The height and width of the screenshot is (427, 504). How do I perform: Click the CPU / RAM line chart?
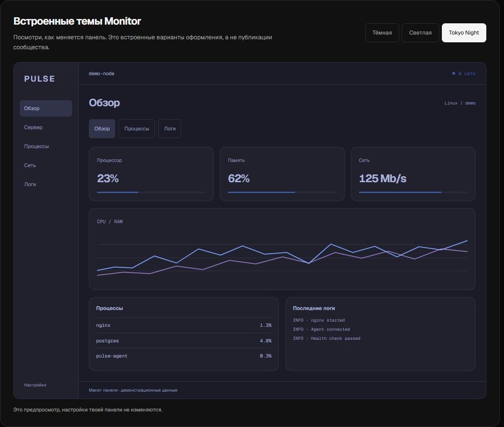(x=282, y=258)
